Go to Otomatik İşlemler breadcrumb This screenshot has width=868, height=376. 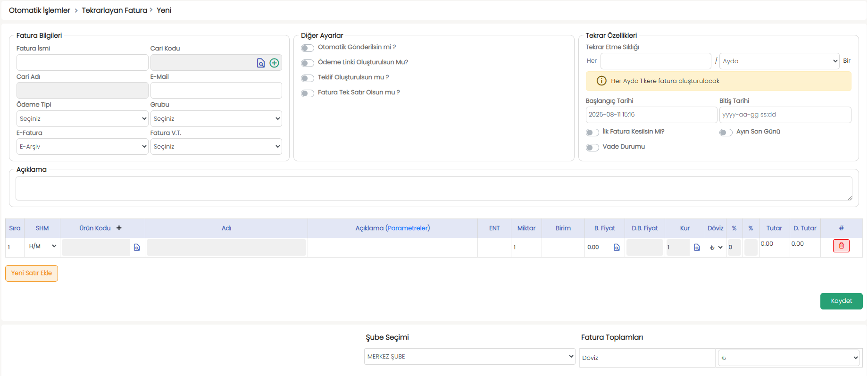(40, 10)
